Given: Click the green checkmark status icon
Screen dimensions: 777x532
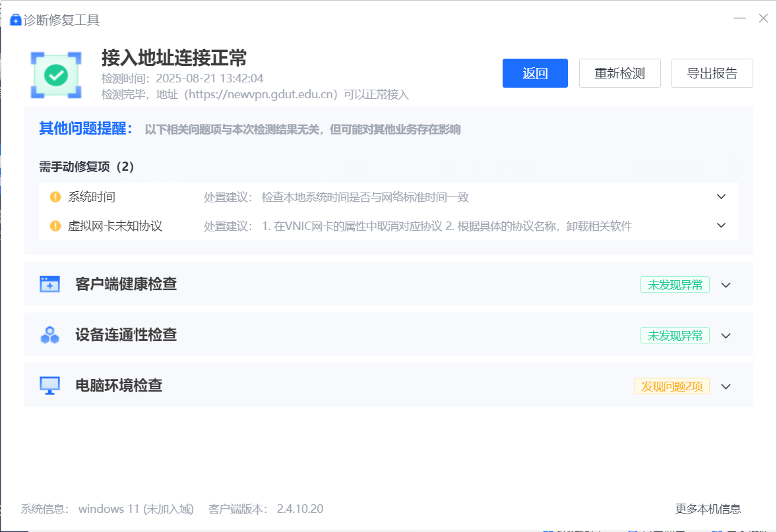Looking at the screenshot, I should click(x=56, y=75).
